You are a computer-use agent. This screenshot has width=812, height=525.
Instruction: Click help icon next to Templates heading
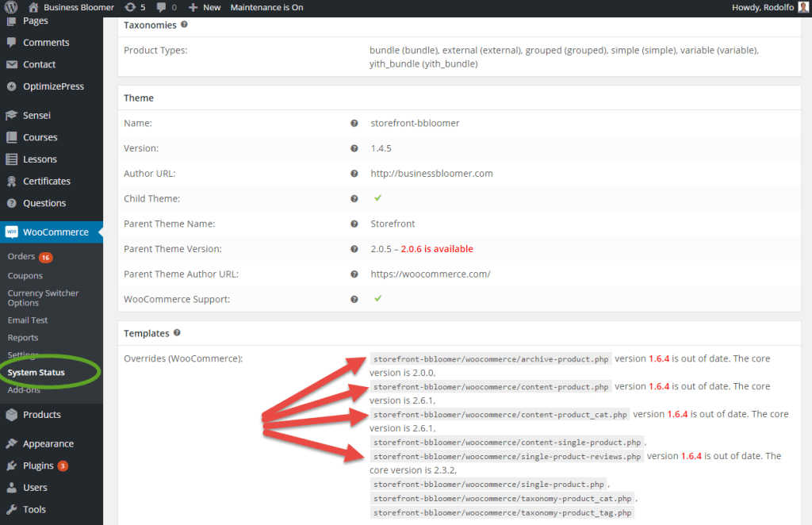coord(177,333)
